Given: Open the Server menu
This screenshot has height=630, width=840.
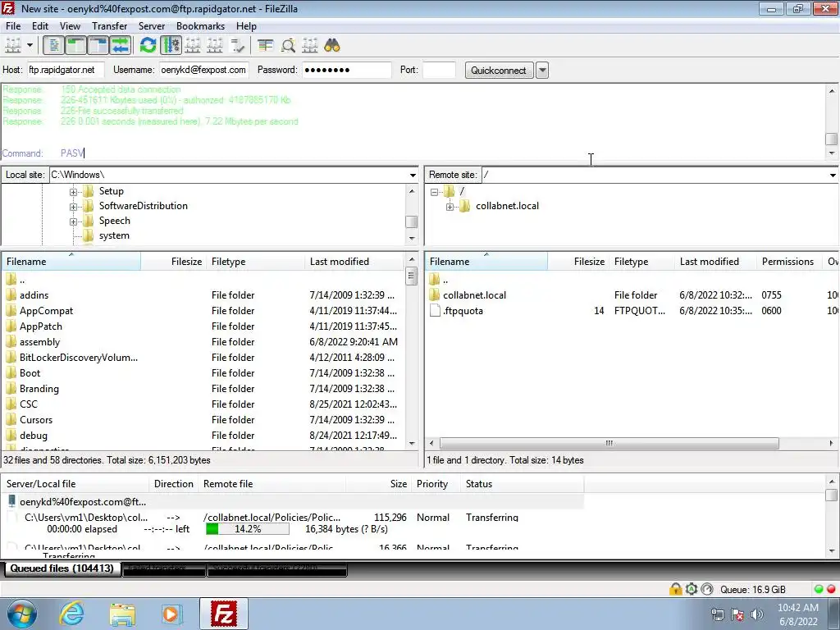Looking at the screenshot, I should [x=152, y=25].
